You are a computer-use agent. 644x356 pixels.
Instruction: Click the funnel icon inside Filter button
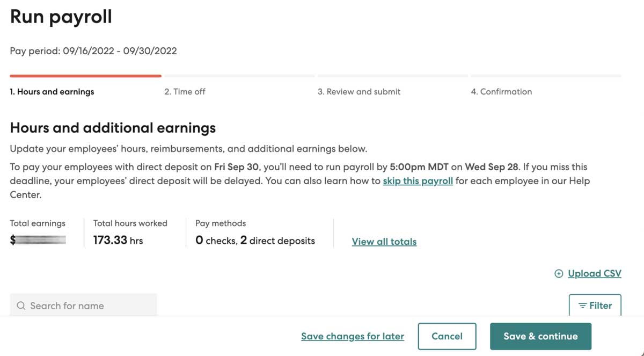(x=583, y=305)
